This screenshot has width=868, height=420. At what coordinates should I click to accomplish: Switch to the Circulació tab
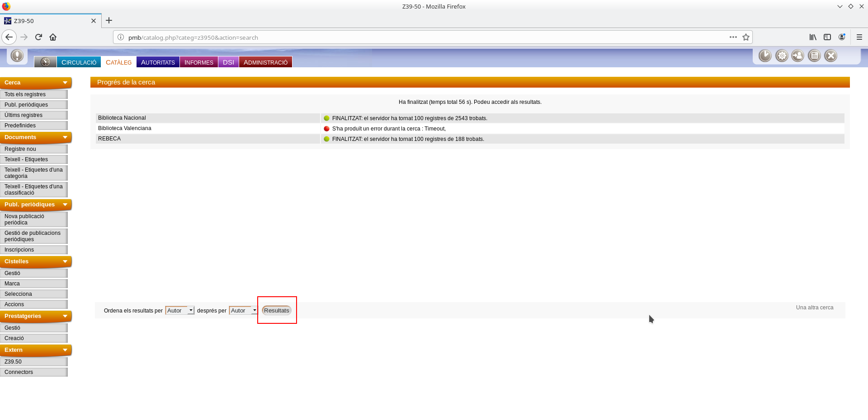[x=79, y=62]
